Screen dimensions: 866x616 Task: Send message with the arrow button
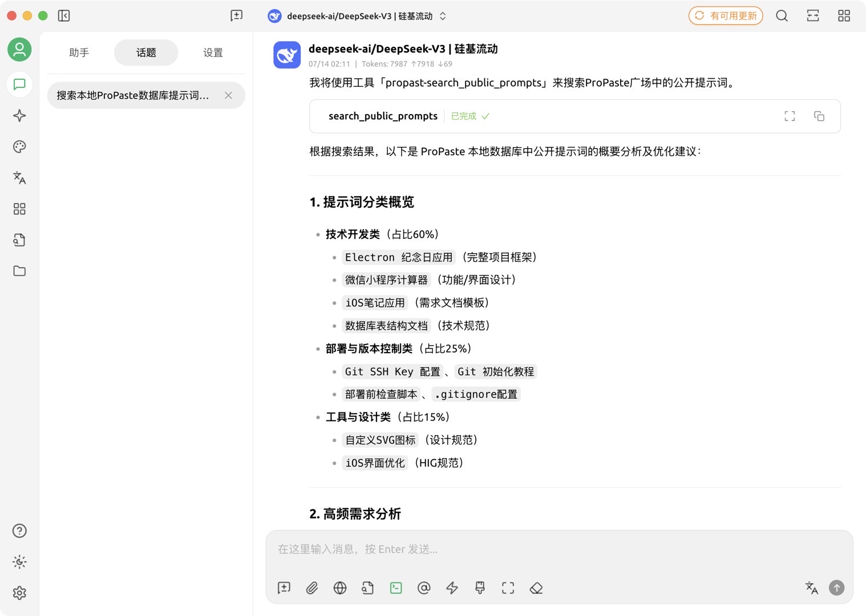coord(837,588)
